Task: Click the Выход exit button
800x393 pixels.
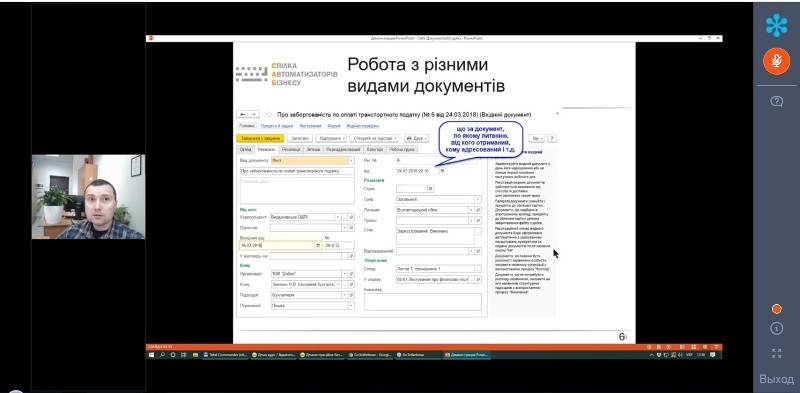Action: [x=776, y=379]
